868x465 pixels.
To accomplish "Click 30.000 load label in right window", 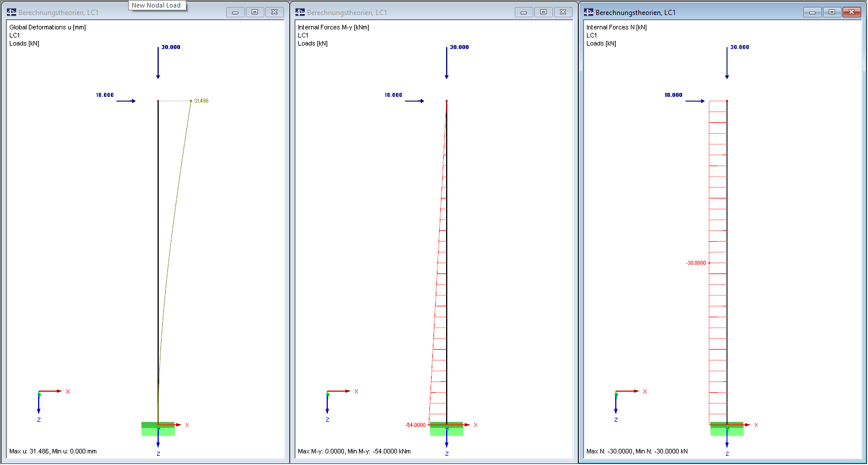I will pos(740,47).
